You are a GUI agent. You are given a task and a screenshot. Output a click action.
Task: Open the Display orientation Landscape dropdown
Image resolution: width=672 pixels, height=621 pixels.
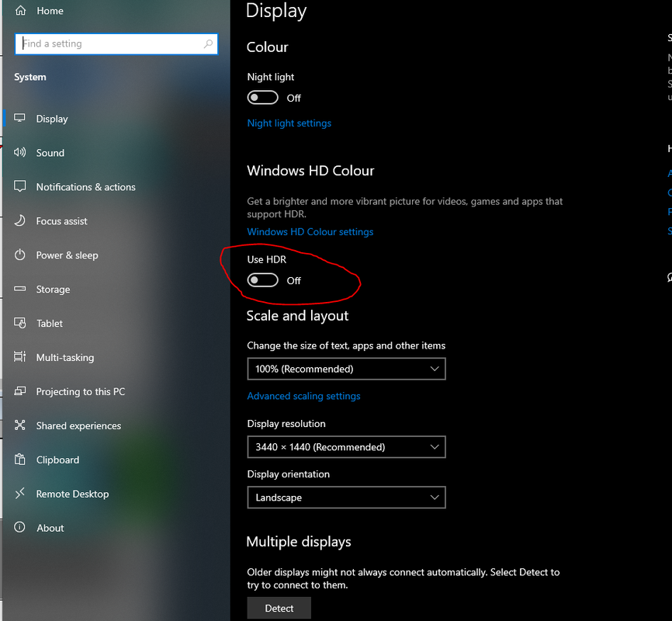point(346,498)
